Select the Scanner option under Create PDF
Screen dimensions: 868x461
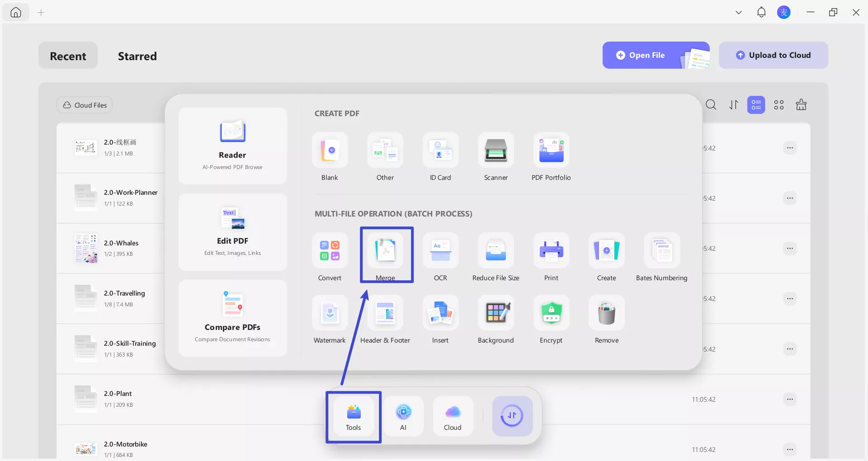coord(495,154)
